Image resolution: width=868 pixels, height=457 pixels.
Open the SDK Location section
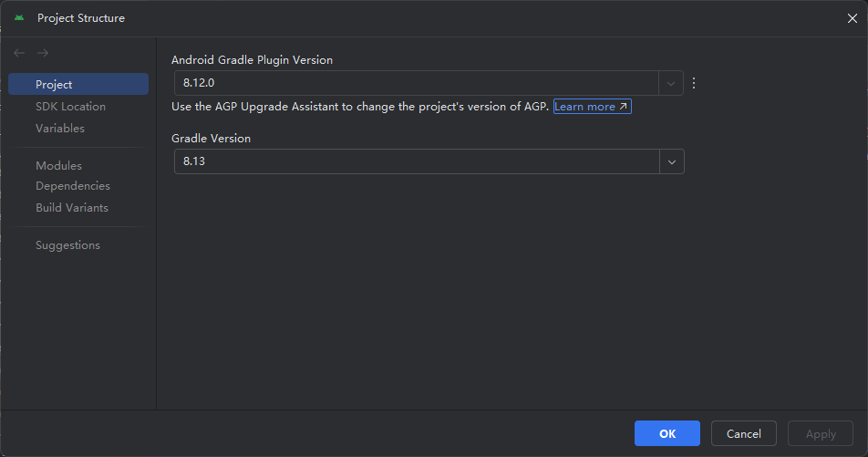tap(70, 107)
